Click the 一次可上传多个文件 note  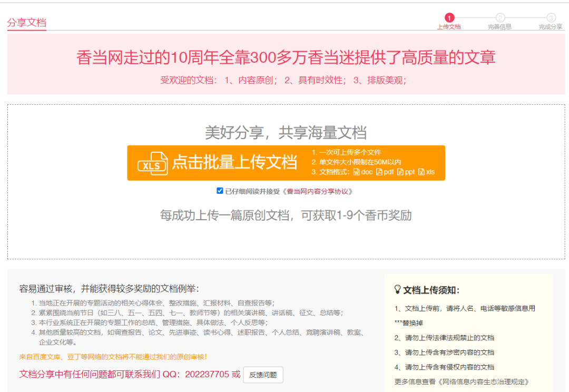tap(347, 152)
